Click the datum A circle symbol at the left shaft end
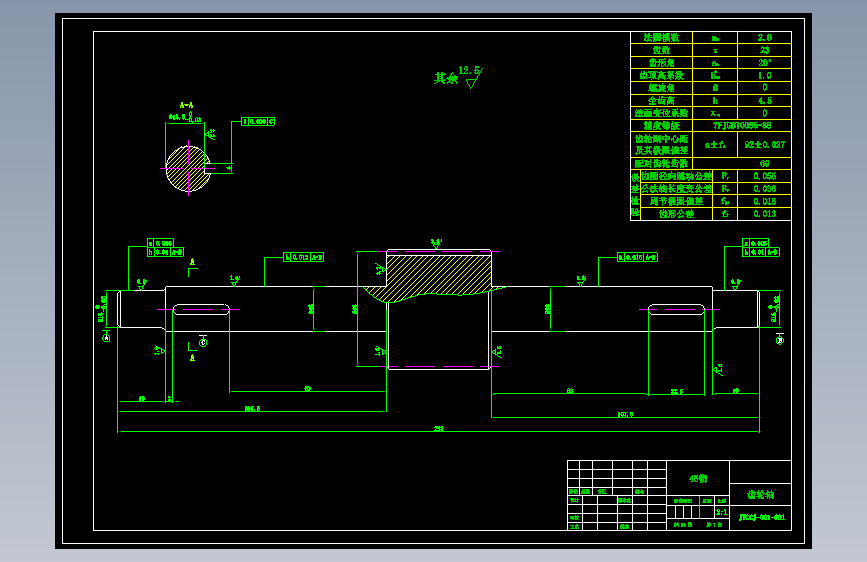This screenshot has width=867, height=562. [x=106, y=337]
